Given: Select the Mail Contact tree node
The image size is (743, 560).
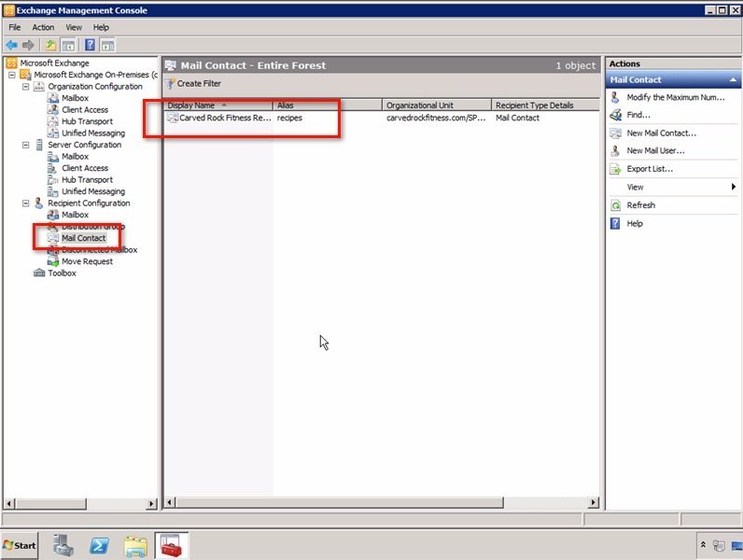Looking at the screenshot, I should [83, 238].
